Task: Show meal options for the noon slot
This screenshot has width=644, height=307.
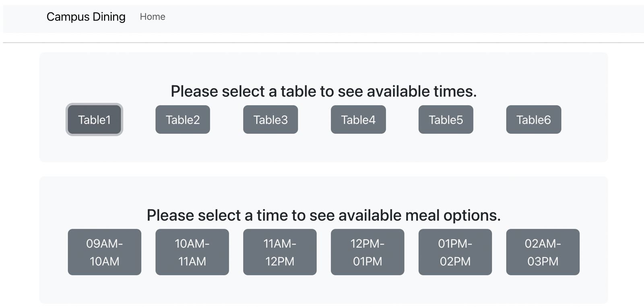Action: (x=367, y=252)
